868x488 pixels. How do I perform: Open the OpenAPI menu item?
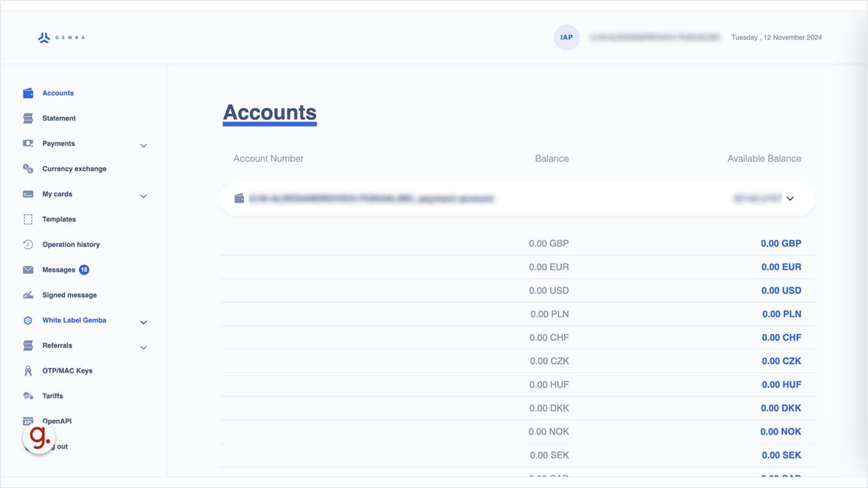coord(57,421)
